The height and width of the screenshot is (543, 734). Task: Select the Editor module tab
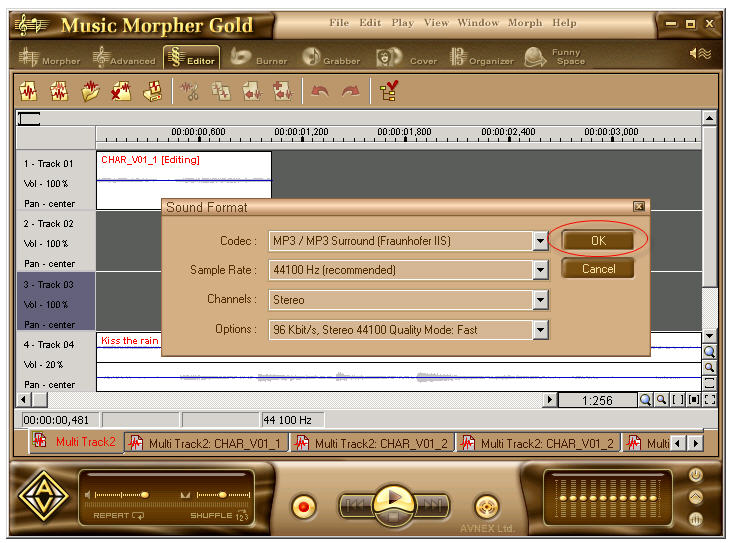pyautogui.click(x=192, y=58)
